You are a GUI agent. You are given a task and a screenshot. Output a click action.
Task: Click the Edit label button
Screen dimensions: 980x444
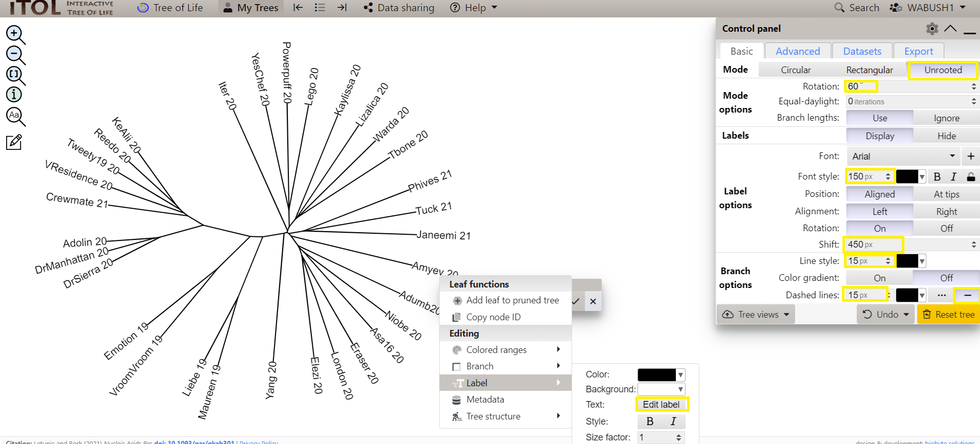coord(661,405)
